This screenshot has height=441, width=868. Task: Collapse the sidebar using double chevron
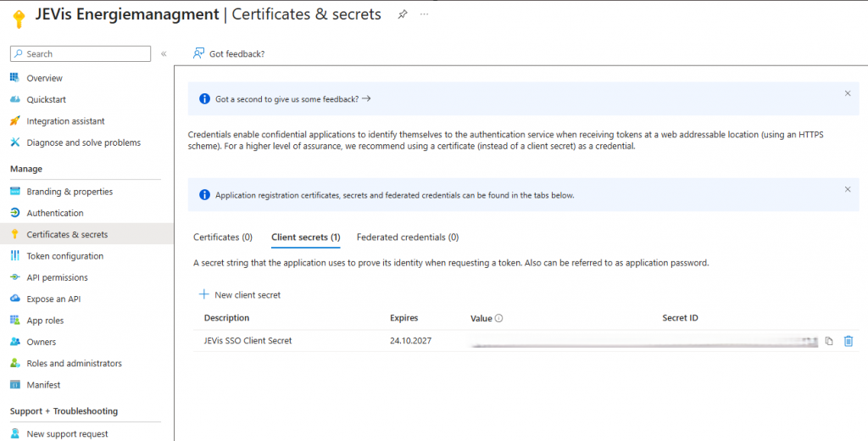click(164, 53)
